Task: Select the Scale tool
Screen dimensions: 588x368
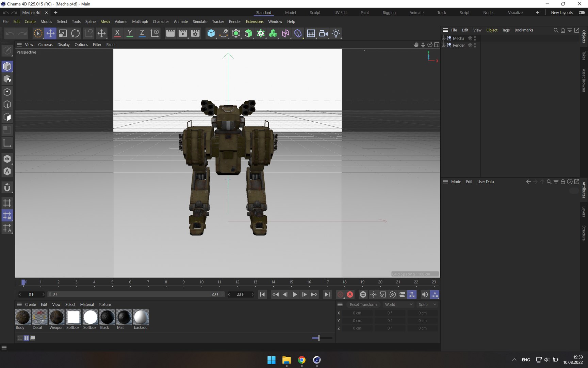Action: 63,33
